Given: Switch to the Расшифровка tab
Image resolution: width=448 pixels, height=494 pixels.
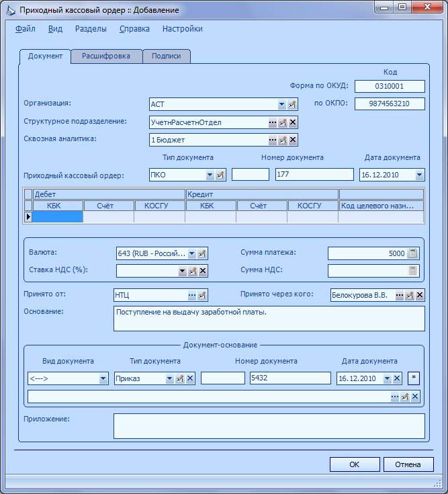Looking at the screenshot, I should [x=106, y=56].
